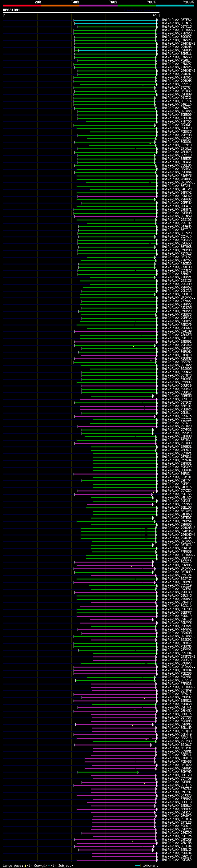Click hit label UniRef100_A5ANL4
Image resolution: width=197 pixels, height=868 pixels.
point(177,61)
